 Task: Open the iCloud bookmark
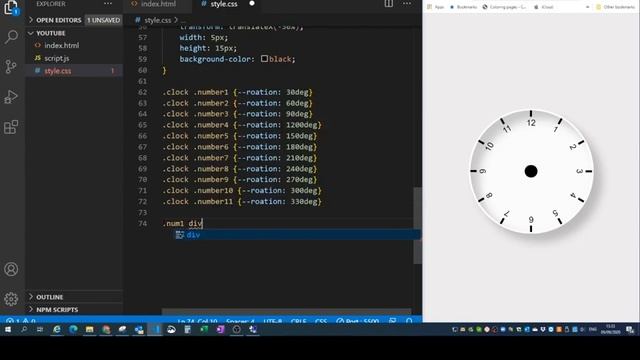[544, 7]
